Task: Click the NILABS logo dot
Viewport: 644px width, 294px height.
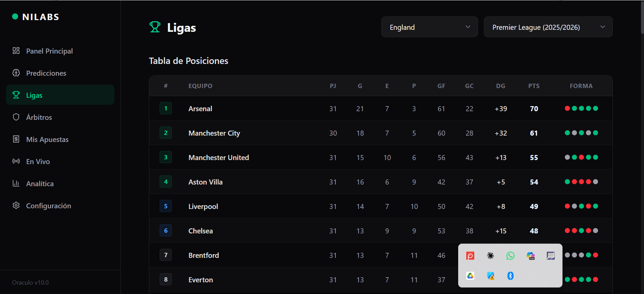Action: (x=15, y=16)
